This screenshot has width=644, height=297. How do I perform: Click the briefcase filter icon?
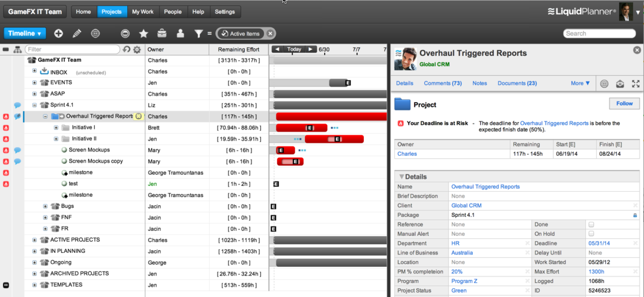point(162,33)
